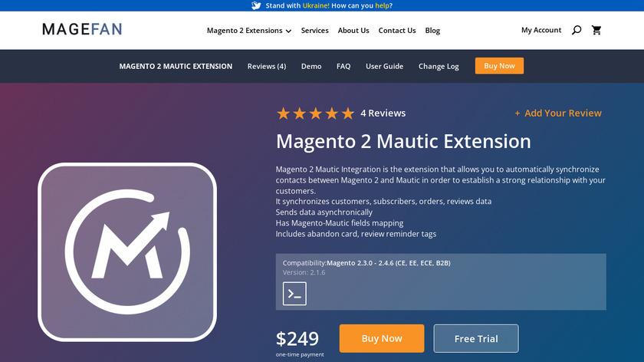644x362 pixels.
Task: Go to About Us page
Action: 353,31
